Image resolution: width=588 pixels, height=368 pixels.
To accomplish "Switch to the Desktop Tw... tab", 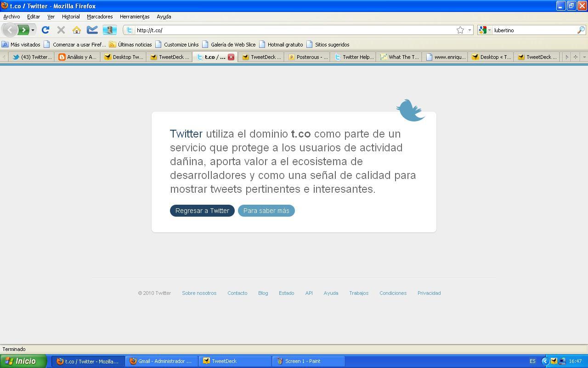I will point(124,57).
